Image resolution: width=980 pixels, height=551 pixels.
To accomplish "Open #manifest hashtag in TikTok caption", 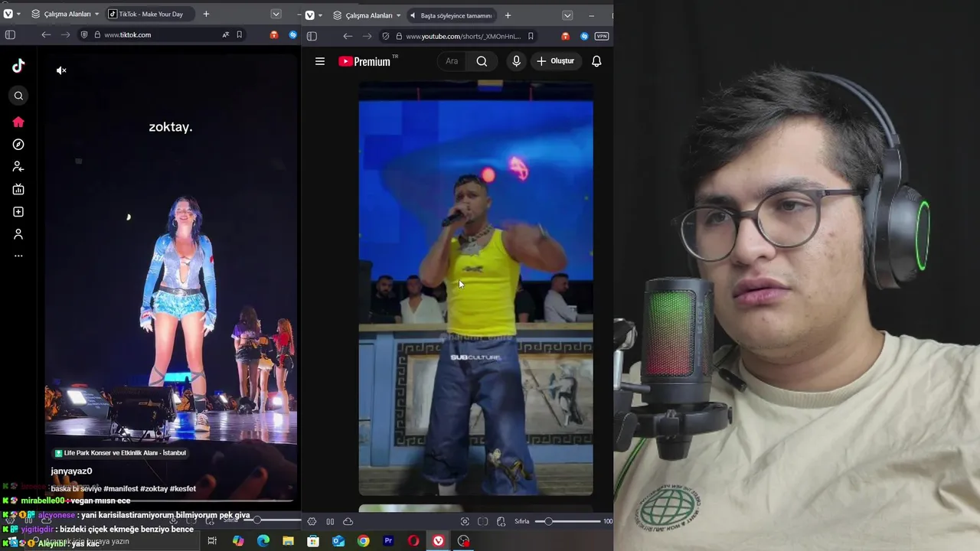I will 121,488.
